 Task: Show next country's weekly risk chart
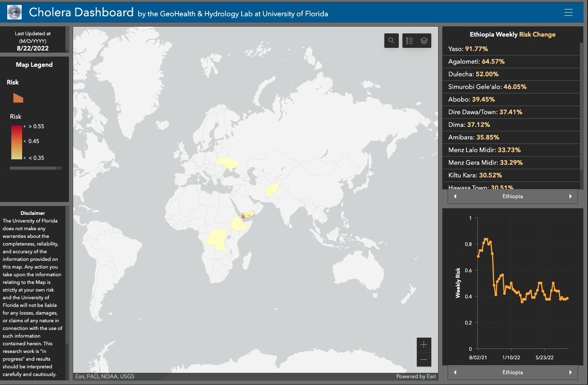(x=570, y=372)
